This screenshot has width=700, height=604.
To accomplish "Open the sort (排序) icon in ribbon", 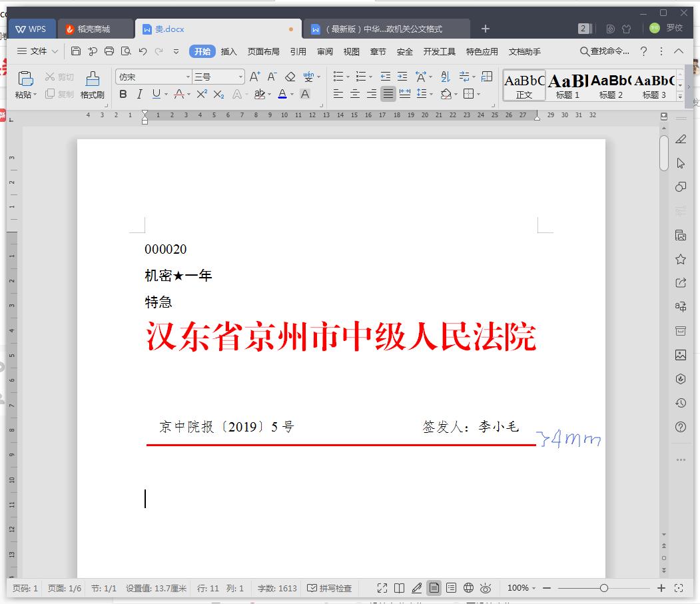I will point(445,76).
